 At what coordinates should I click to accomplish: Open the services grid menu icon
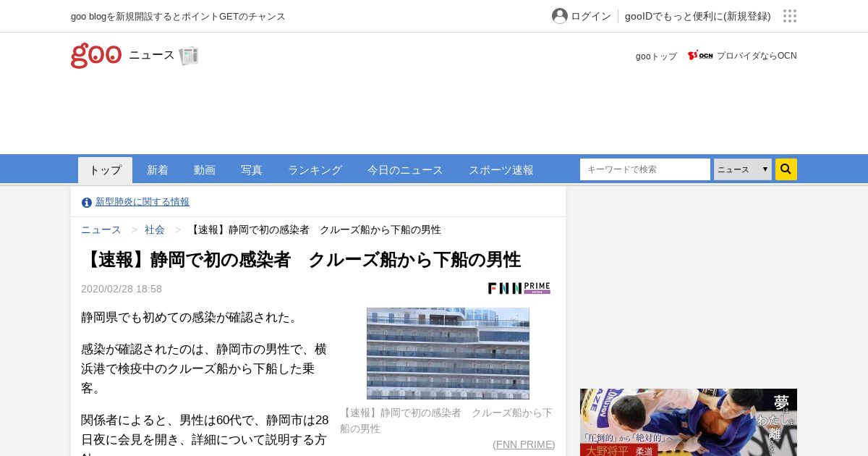(790, 16)
